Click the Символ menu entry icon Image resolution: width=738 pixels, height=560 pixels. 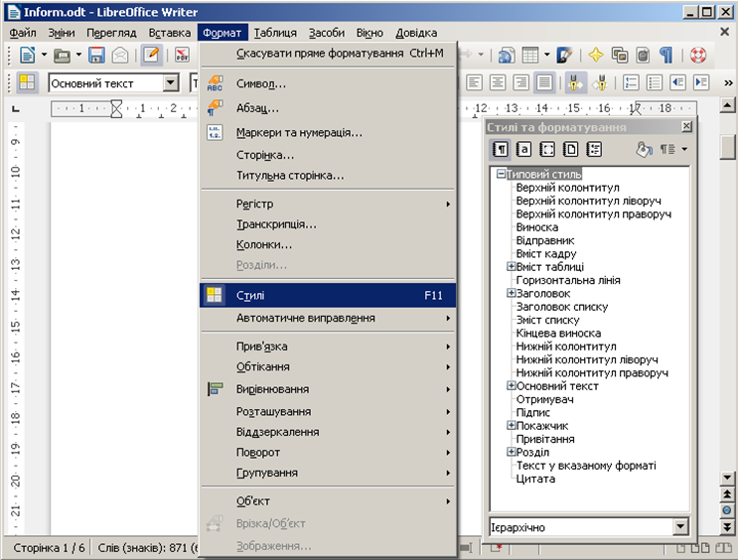pos(216,83)
